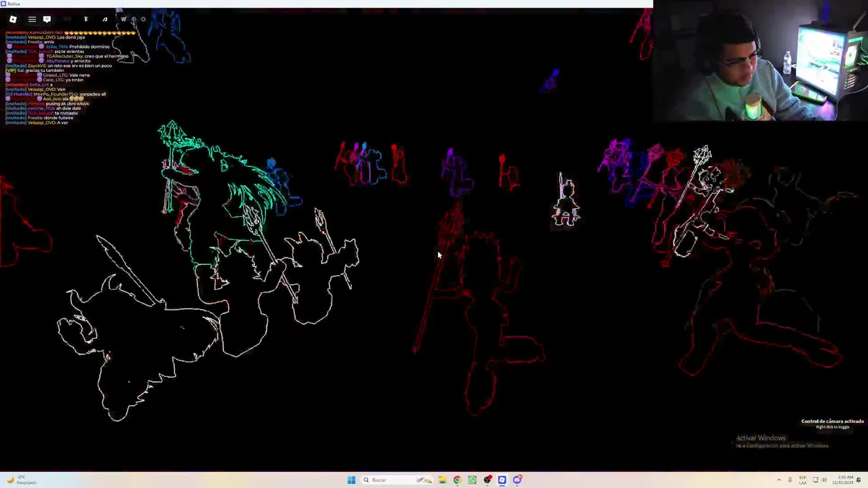Click chat message 'pusing ak dsni wkwk'
Screen dimensions: 868x488
tap(67, 104)
